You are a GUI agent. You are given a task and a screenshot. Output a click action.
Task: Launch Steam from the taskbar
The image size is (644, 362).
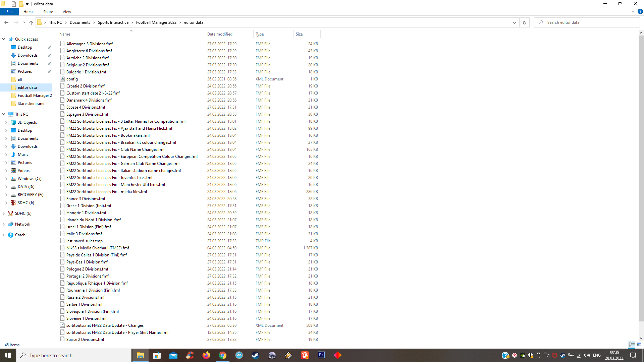[x=256, y=355]
